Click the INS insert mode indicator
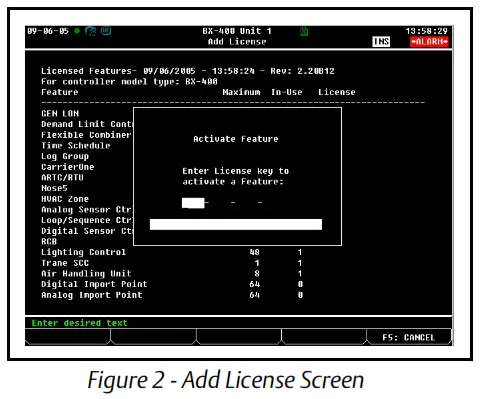The width and height of the screenshot is (482, 399). pyautogui.click(x=381, y=42)
